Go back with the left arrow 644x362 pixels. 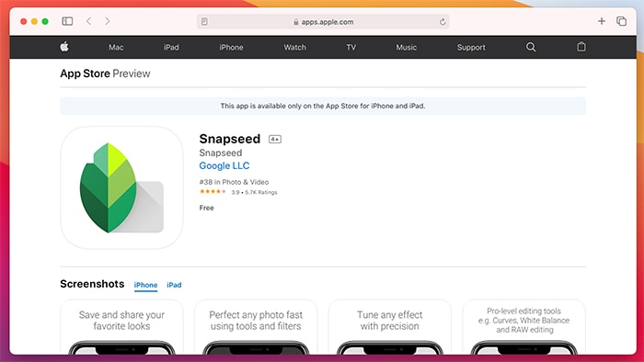[x=88, y=21]
